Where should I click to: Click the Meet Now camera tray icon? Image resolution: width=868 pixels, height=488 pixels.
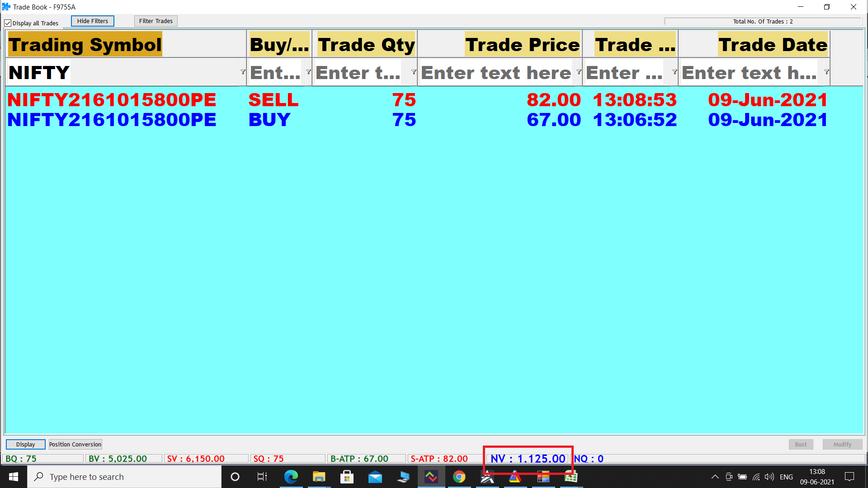(729, 477)
